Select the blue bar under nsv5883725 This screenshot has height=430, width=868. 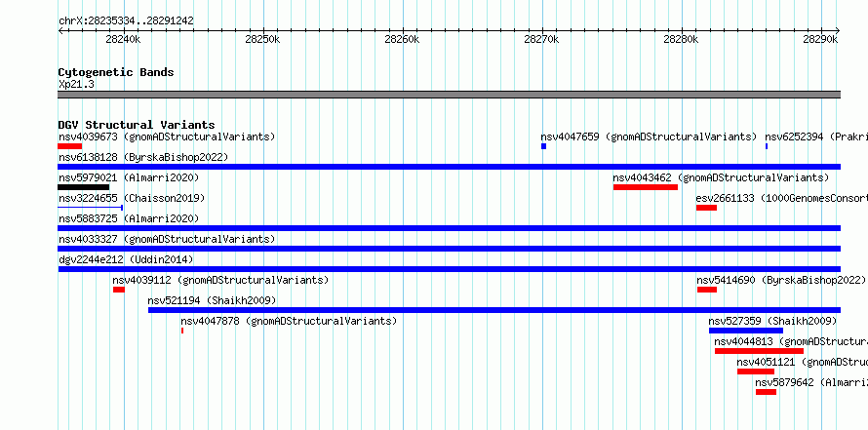tap(450, 228)
